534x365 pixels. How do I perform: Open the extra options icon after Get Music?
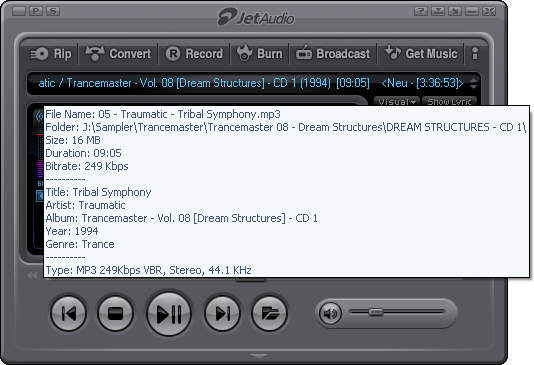click(x=475, y=54)
